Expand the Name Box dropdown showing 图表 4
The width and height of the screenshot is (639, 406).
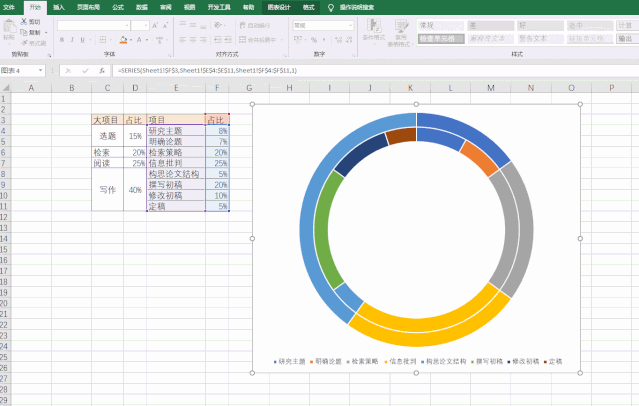tap(40, 71)
